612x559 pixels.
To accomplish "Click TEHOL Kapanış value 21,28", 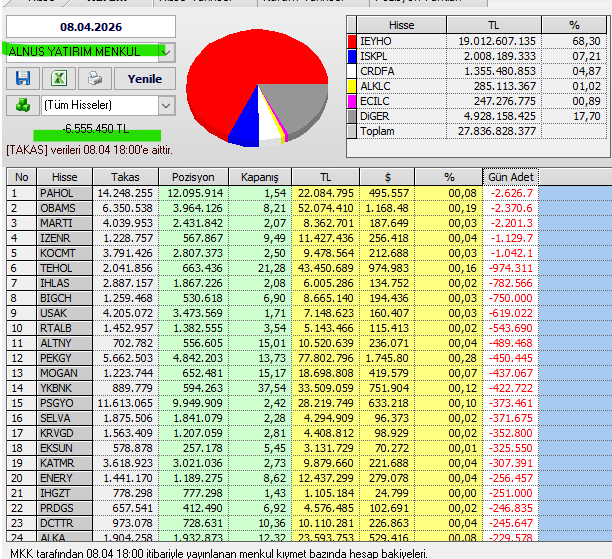I will 272,268.
